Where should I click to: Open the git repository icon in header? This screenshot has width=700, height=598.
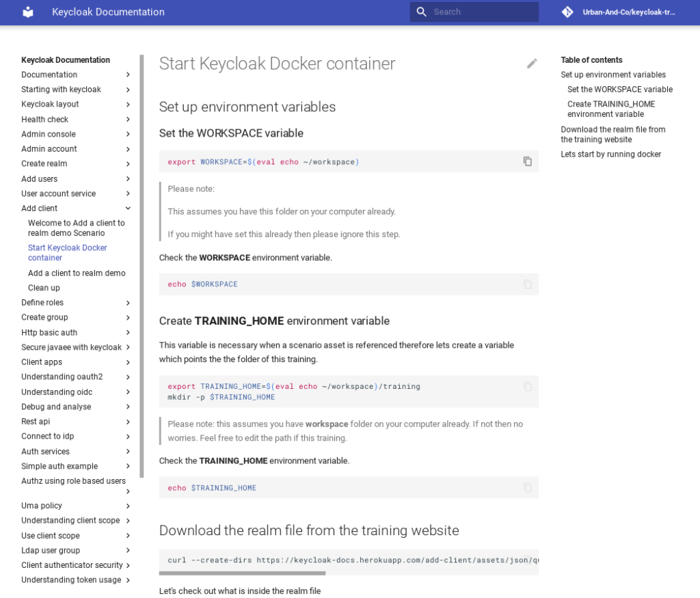click(x=567, y=12)
